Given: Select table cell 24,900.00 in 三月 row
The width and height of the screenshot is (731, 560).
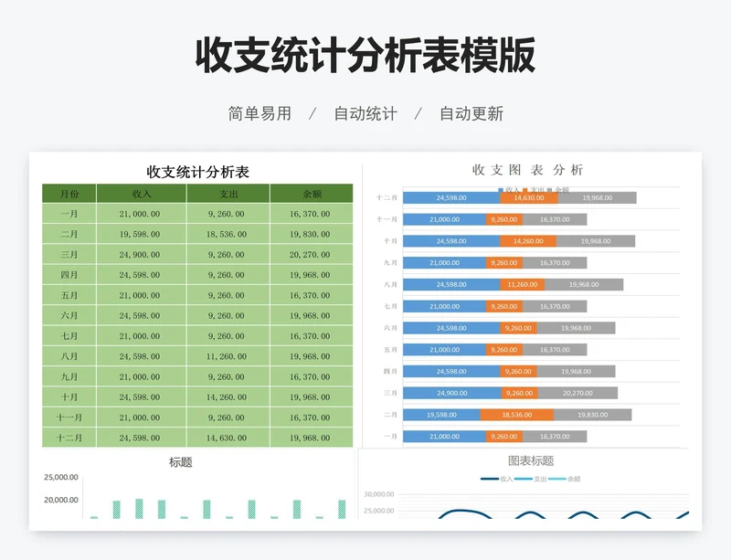Looking at the screenshot, I should [140, 255].
